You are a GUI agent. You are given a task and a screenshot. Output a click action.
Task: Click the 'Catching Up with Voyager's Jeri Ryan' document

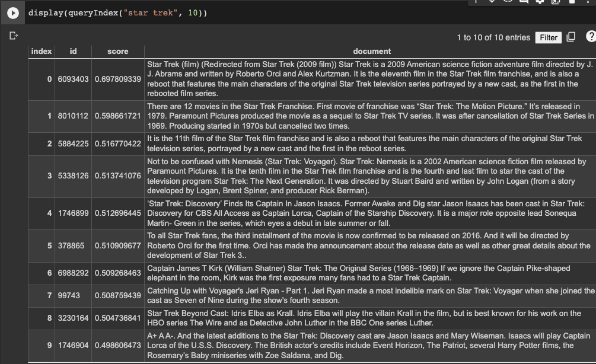(370, 295)
